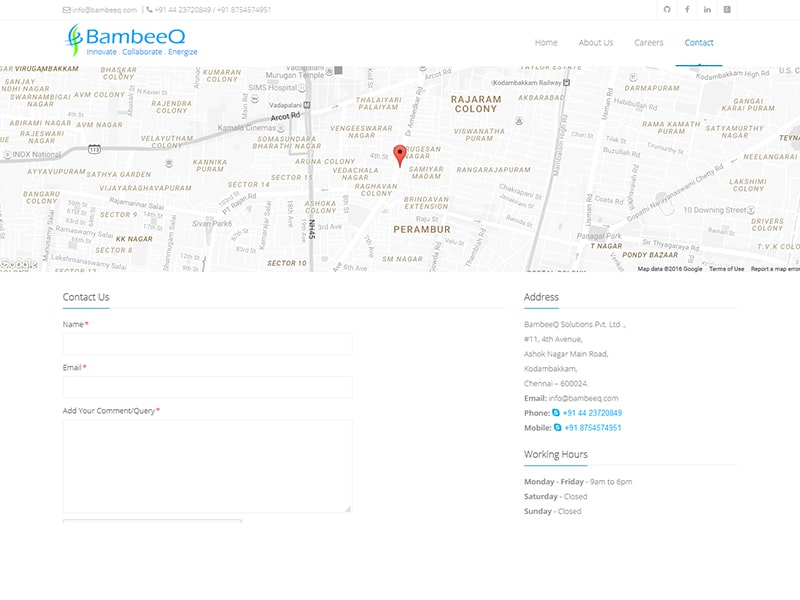Navigate to the Careers menu item
The height and width of the screenshot is (600, 800).
click(649, 43)
